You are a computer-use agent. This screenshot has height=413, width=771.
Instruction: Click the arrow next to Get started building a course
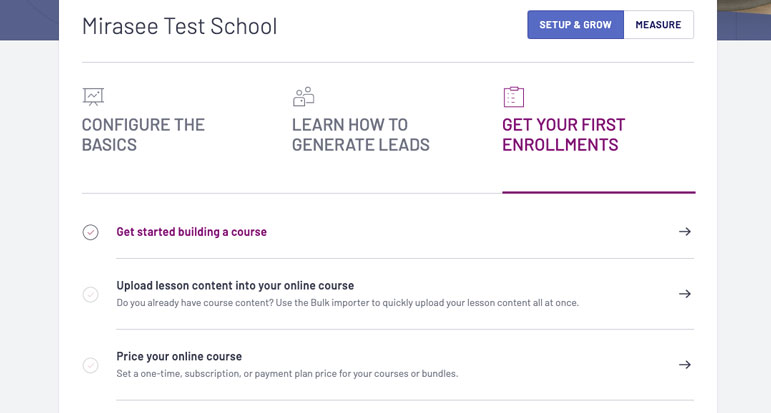click(x=685, y=232)
